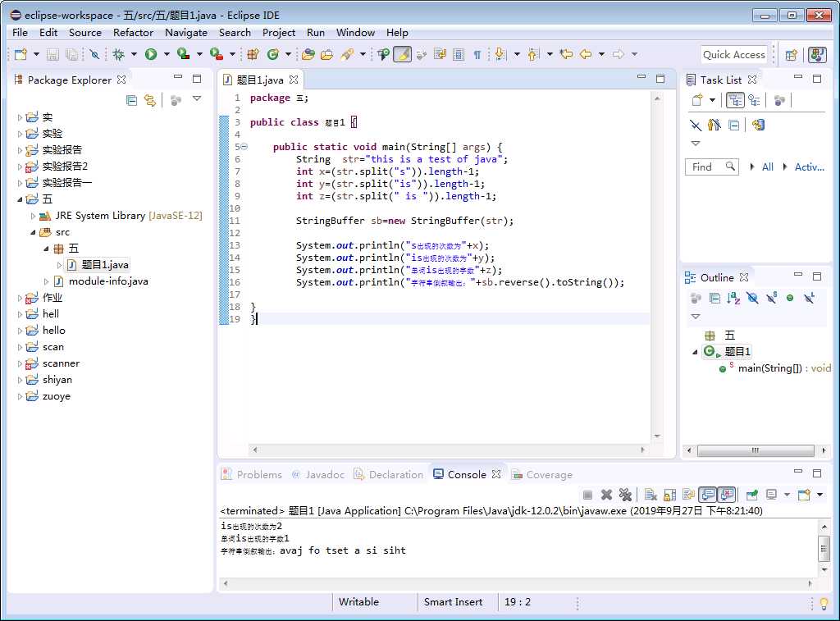Collapse the src folder

pyautogui.click(x=33, y=232)
